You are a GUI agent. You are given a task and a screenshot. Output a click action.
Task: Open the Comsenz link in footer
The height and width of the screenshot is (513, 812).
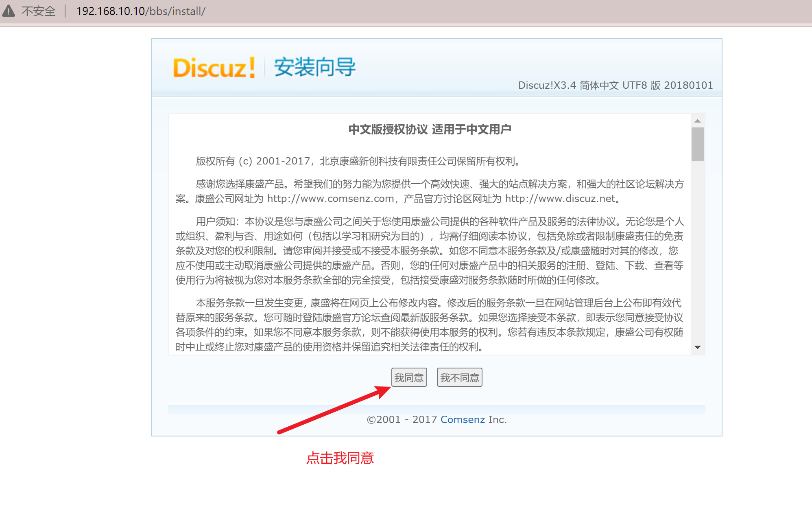tap(463, 419)
